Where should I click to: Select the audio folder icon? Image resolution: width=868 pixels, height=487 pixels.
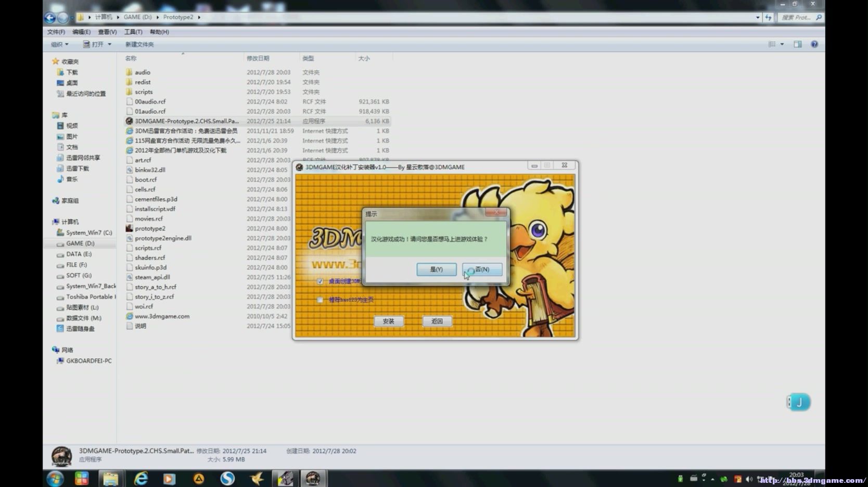pos(129,72)
